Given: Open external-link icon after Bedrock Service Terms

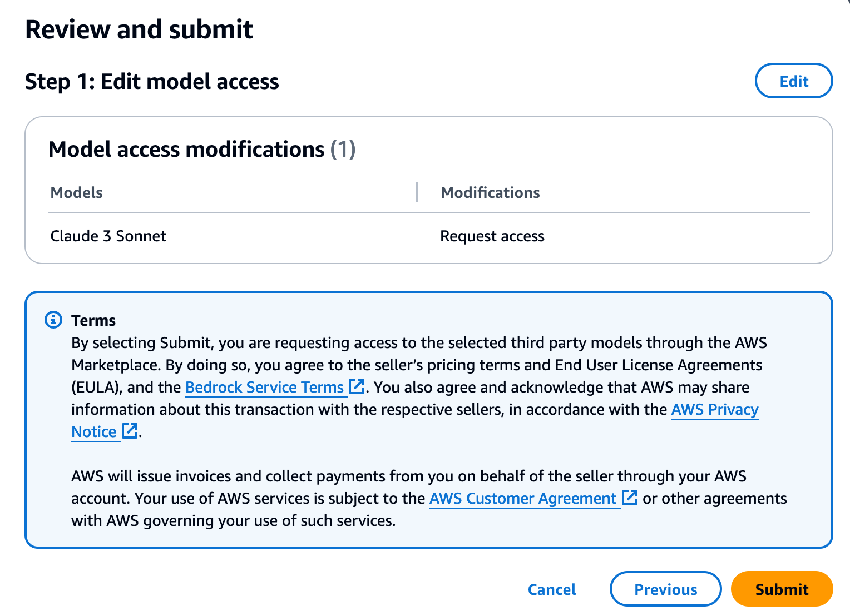Looking at the screenshot, I should click(357, 386).
